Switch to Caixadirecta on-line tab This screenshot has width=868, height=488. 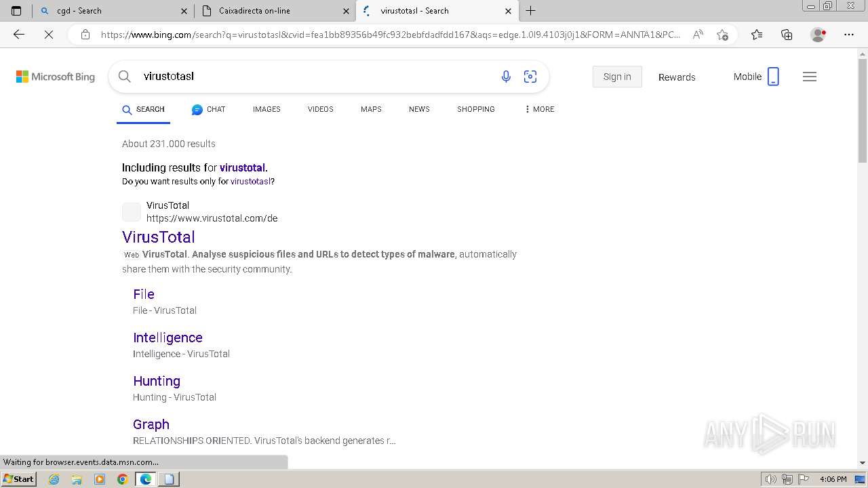pyautogui.click(x=275, y=11)
